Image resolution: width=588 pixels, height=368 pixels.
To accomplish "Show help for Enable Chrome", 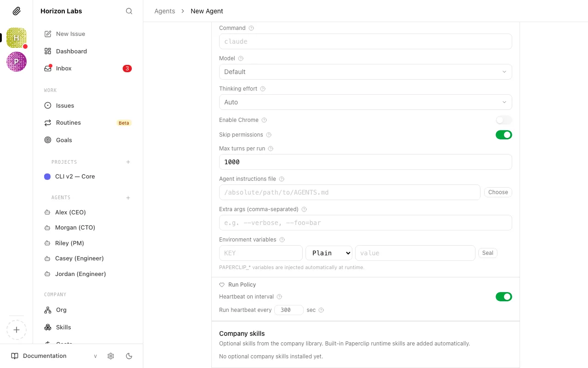I will [264, 120].
